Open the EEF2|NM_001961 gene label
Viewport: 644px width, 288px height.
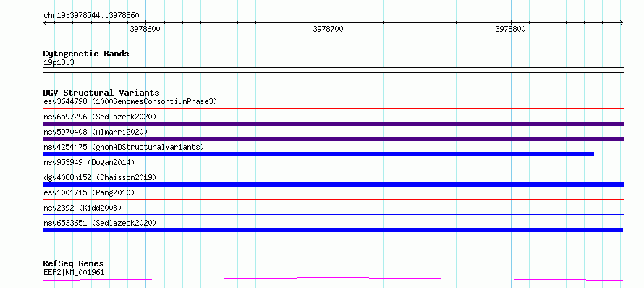pyautogui.click(x=74, y=272)
